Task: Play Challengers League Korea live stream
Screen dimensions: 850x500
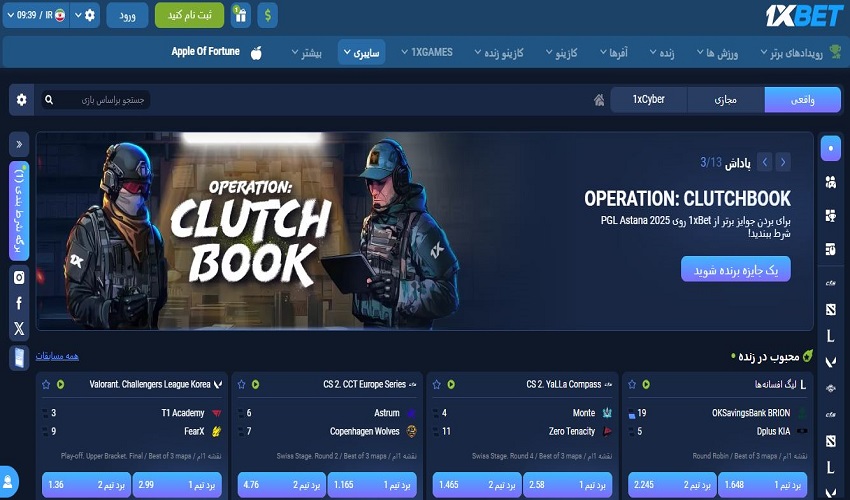Action: click(x=60, y=384)
